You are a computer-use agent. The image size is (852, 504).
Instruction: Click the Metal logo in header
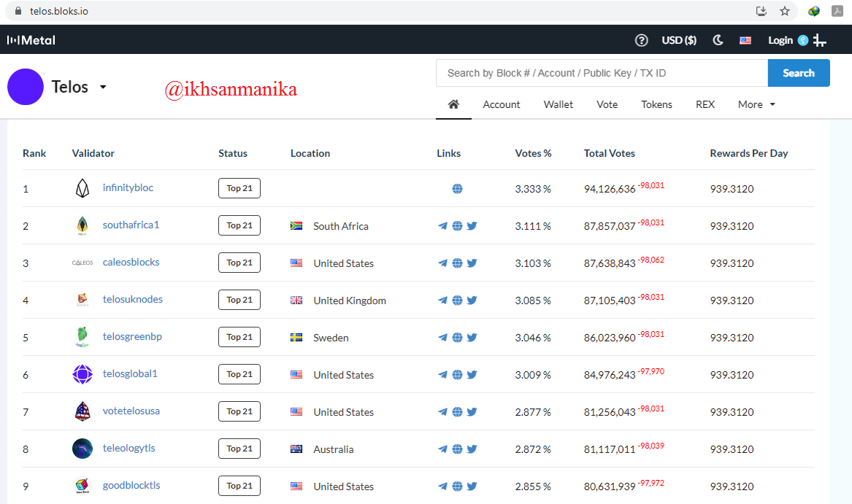[31, 40]
